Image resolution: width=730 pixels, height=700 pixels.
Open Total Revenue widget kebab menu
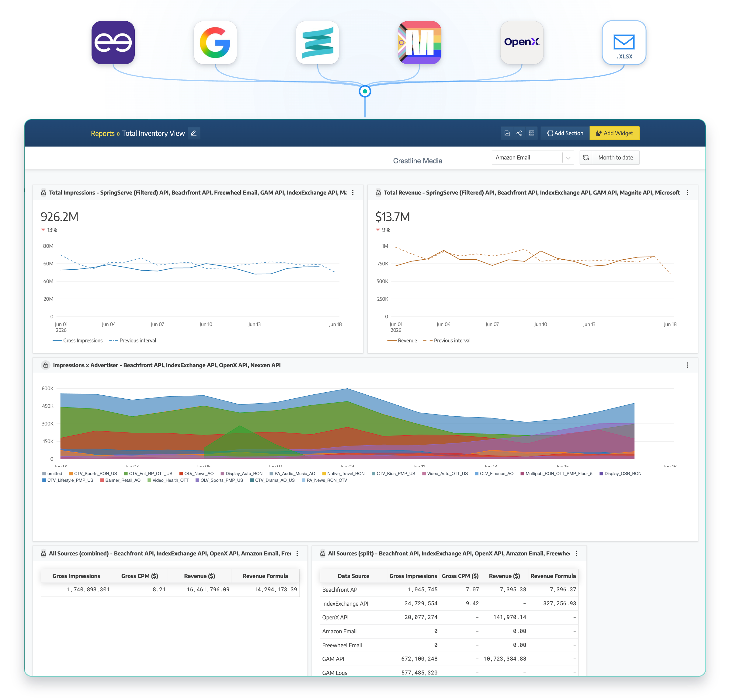[x=687, y=193]
